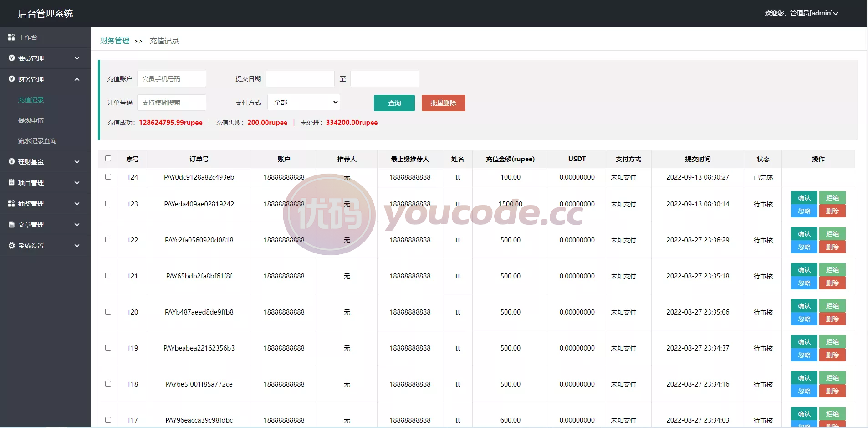Screen dimensions: 868x428
Task: Tick the checkbox for row 121
Action: pos(108,275)
